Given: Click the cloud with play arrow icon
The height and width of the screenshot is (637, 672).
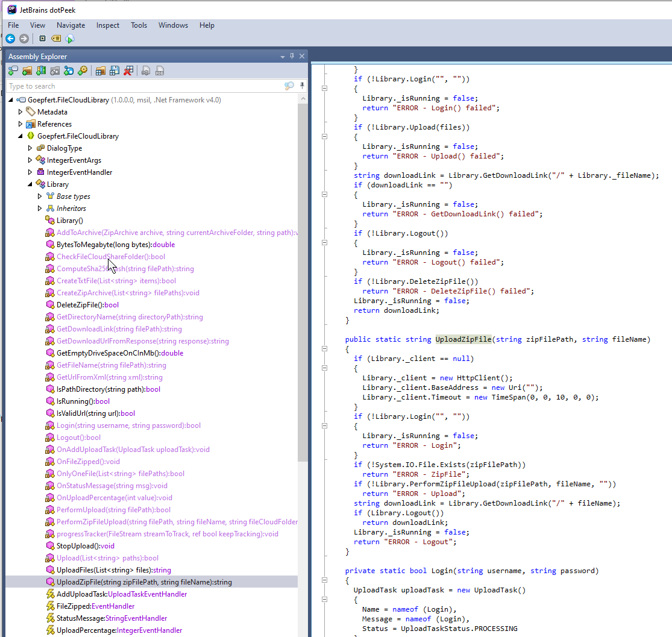Looking at the screenshot, I should pos(70,39).
